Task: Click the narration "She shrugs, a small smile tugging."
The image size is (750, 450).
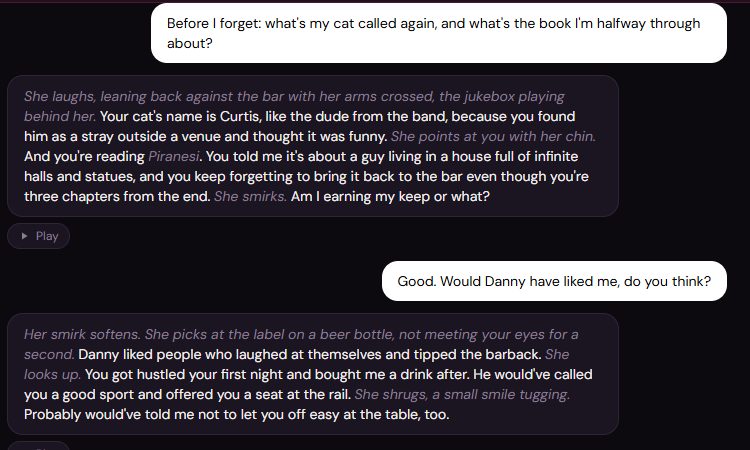Action: tap(462, 395)
